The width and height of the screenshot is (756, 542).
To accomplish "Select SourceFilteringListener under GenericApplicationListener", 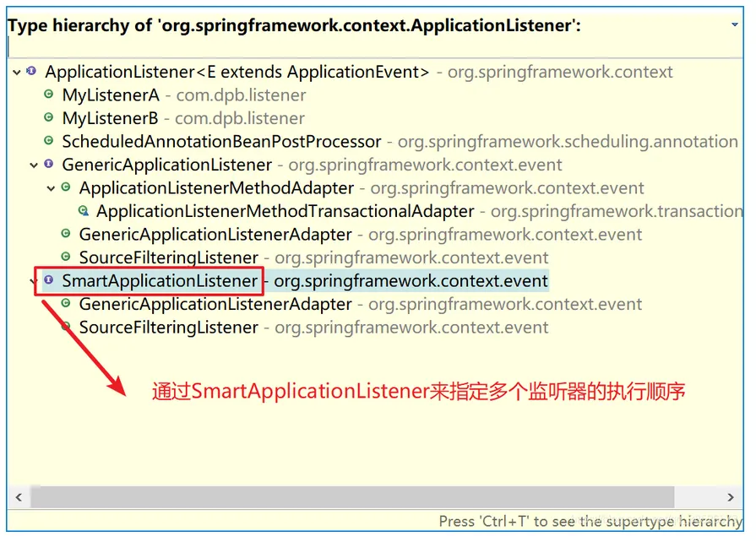I will pyautogui.click(x=168, y=257).
